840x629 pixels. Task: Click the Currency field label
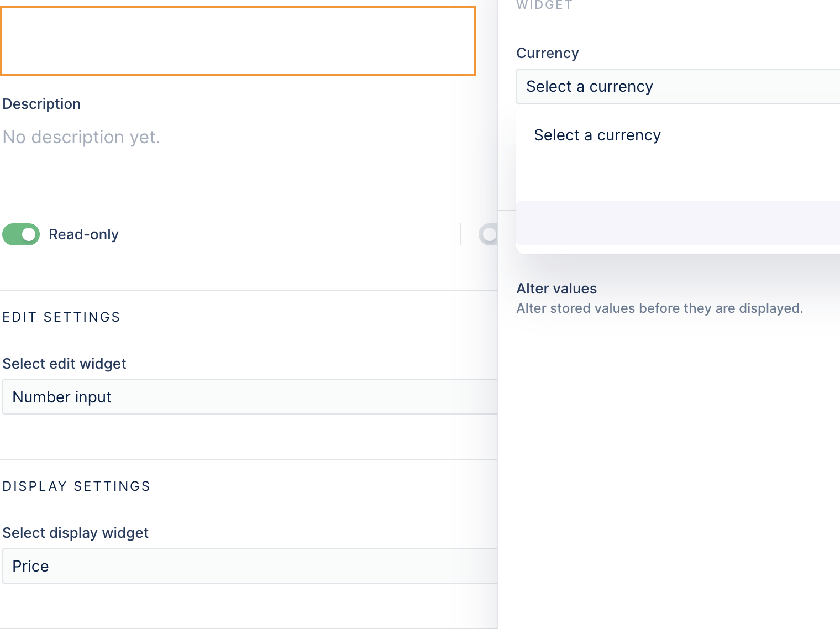(547, 53)
